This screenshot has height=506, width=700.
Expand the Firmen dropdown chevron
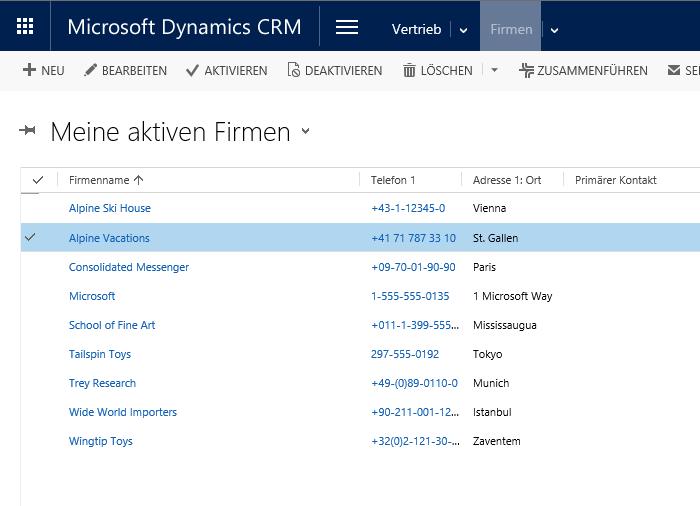click(x=554, y=30)
